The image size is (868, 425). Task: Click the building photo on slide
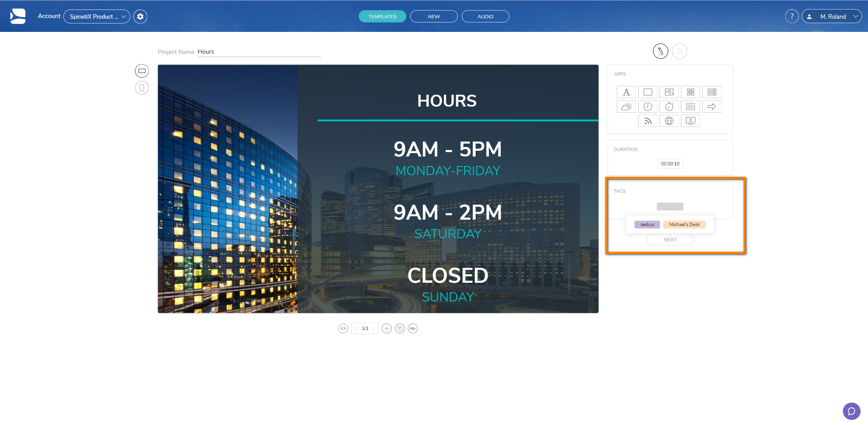tap(228, 189)
